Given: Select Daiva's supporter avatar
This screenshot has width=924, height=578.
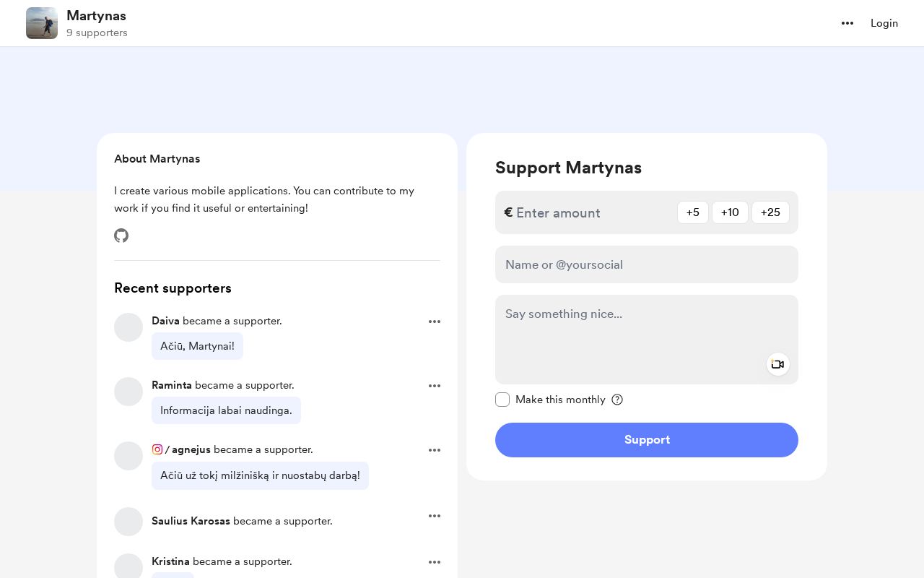Looking at the screenshot, I should [x=128, y=327].
